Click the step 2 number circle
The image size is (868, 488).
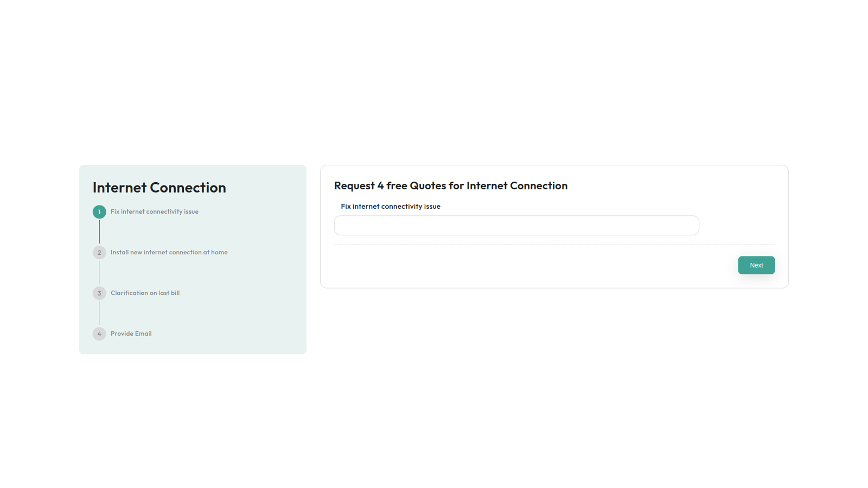(x=99, y=253)
